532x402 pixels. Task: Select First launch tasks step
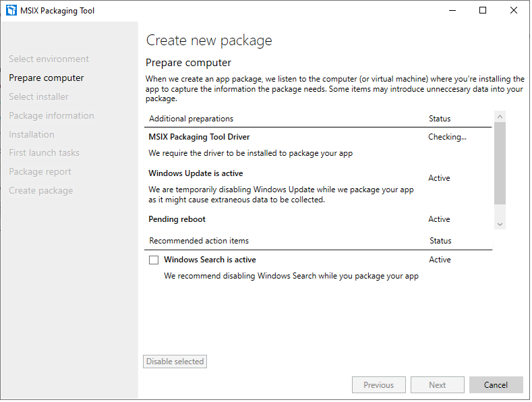tap(44, 153)
